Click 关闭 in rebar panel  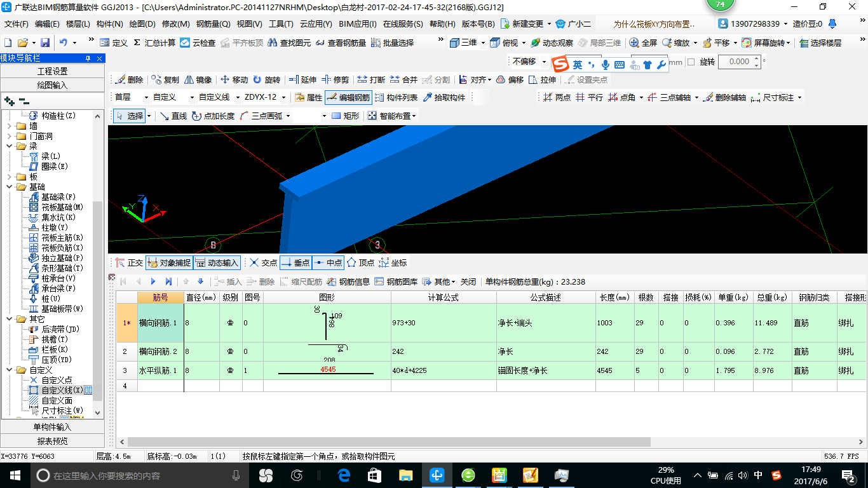468,281
